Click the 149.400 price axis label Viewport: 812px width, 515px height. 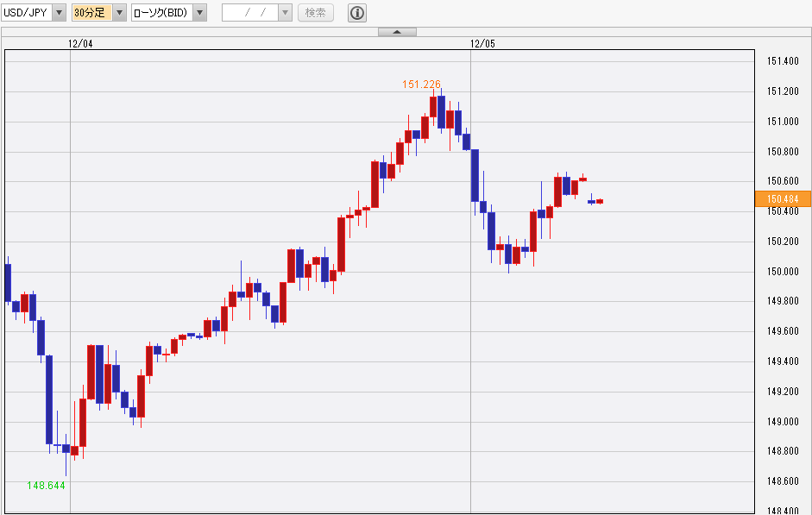(783, 361)
